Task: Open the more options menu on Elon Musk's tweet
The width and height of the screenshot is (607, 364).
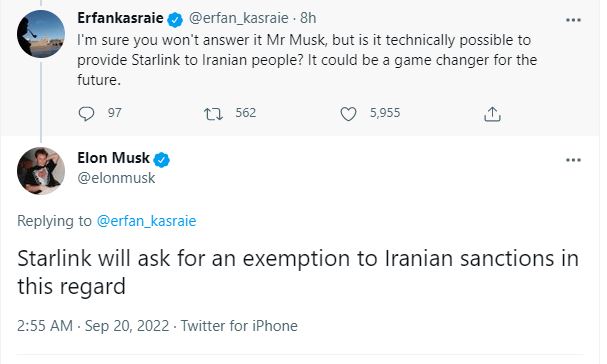Action: tap(573, 160)
